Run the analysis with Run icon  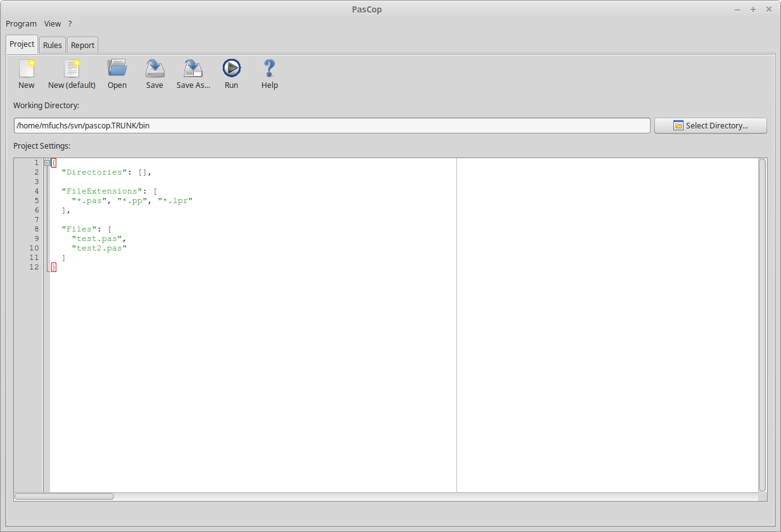click(232, 68)
